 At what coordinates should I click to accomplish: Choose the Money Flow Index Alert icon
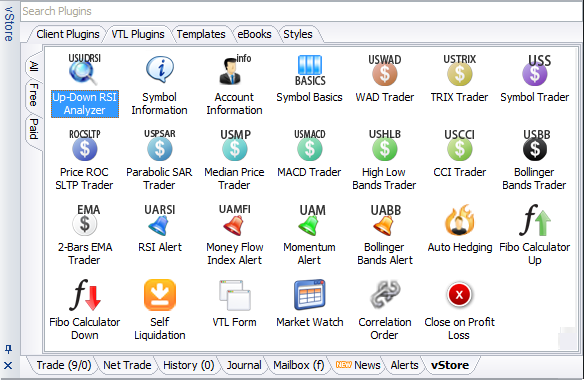(x=235, y=220)
